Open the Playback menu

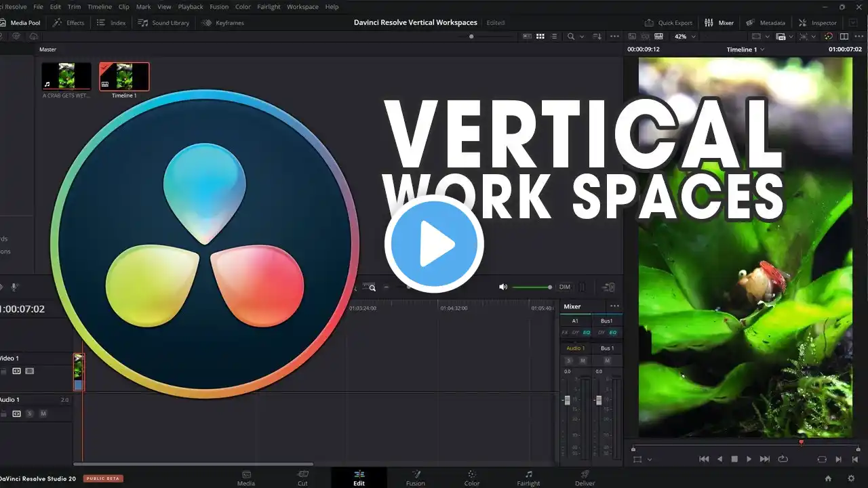point(190,7)
